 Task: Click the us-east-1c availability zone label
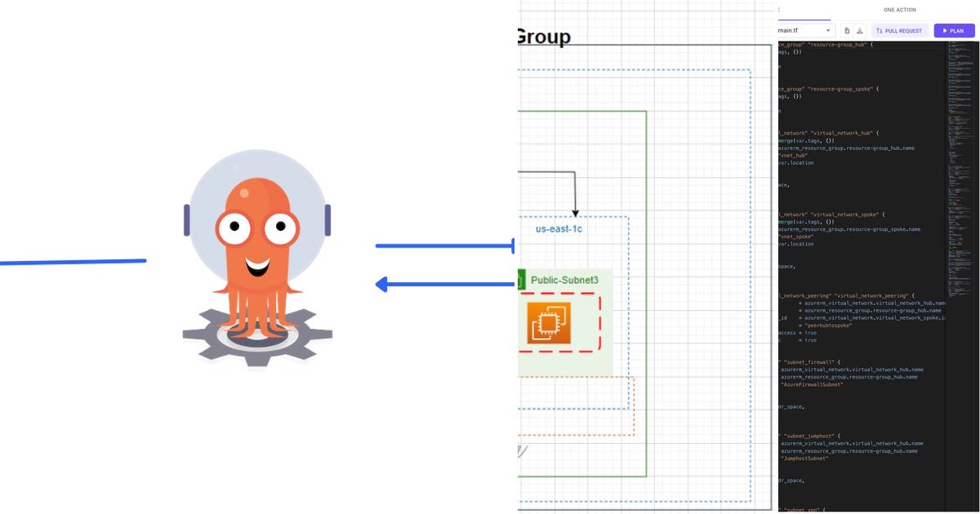559,229
